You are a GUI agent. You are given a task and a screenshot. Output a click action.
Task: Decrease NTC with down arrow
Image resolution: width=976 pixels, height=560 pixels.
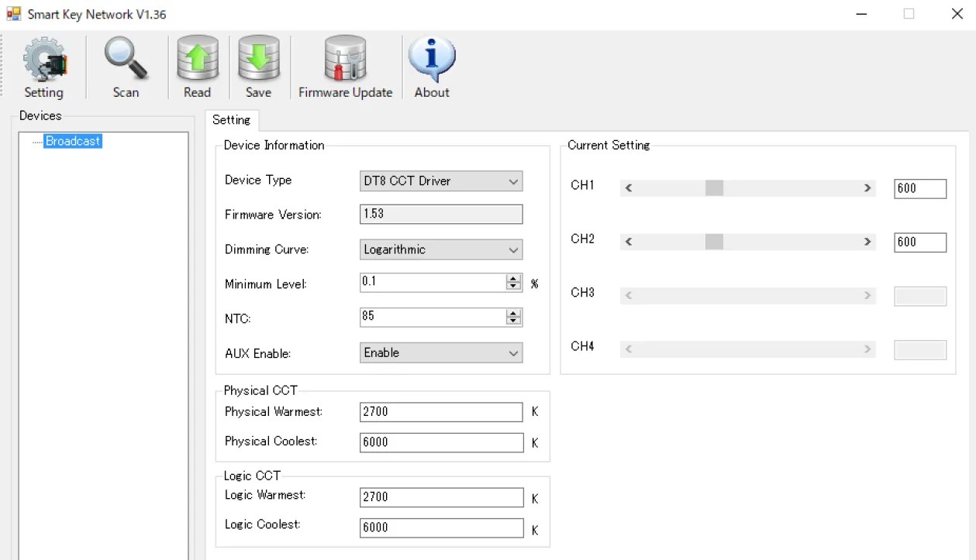513,321
